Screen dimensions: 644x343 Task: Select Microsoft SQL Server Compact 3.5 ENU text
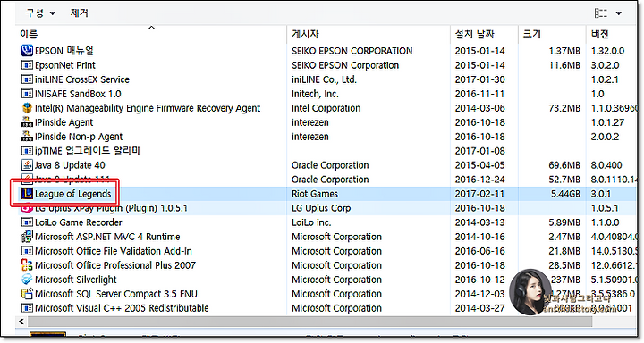pyautogui.click(x=116, y=294)
